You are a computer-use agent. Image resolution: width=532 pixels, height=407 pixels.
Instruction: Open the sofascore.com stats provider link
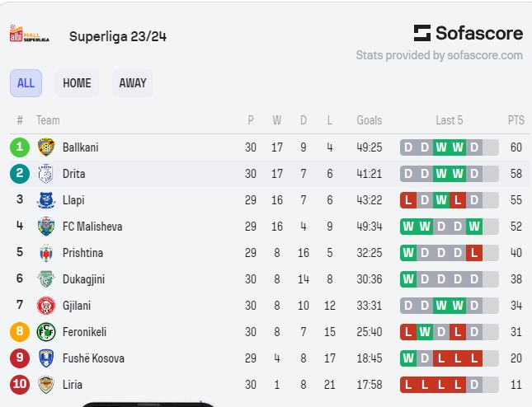[x=485, y=55]
